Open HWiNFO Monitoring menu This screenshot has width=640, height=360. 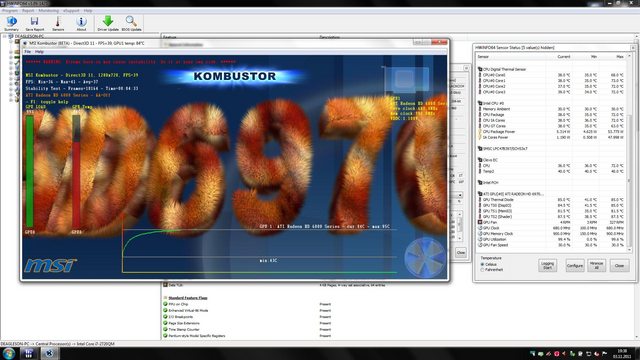(49, 11)
